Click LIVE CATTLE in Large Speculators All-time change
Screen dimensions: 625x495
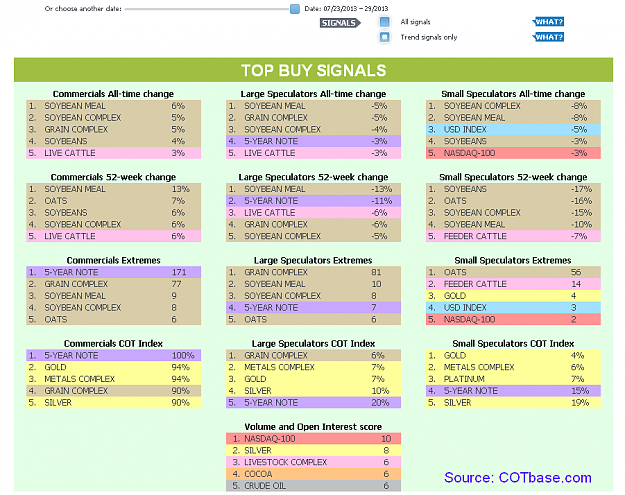click(313, 153)
